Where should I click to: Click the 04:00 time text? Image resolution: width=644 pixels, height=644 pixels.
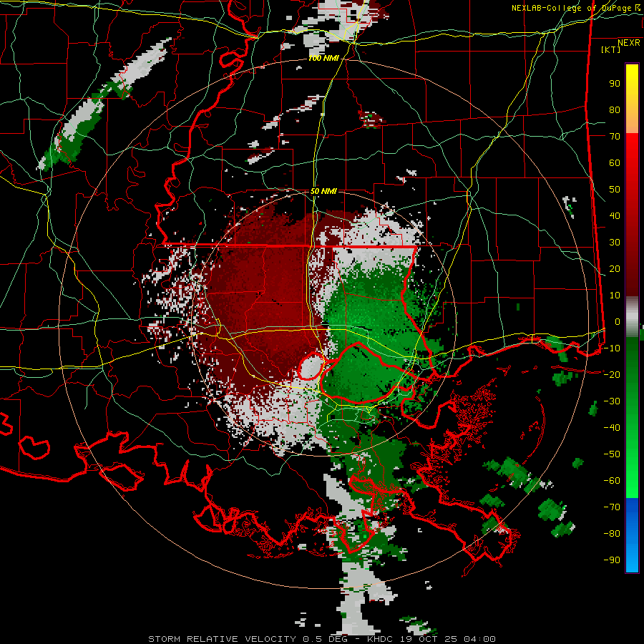click(480, 639)
